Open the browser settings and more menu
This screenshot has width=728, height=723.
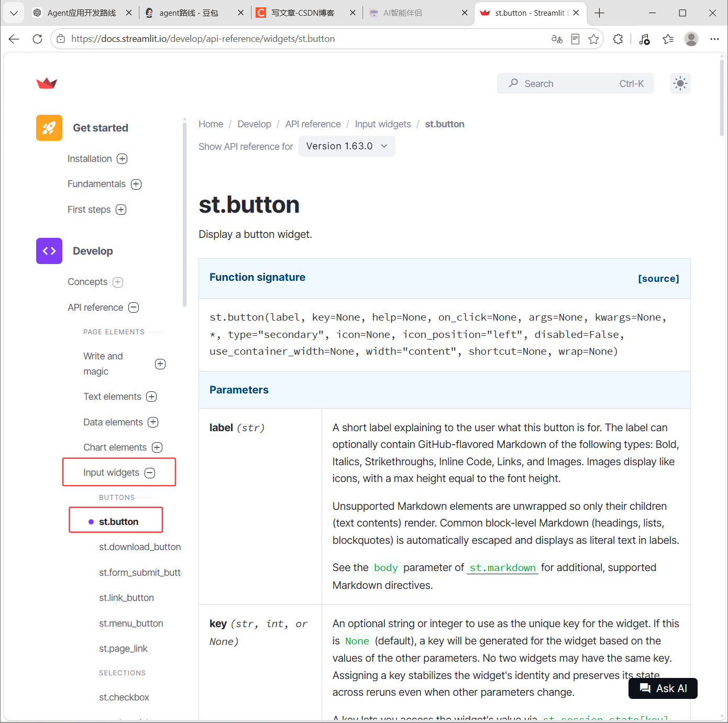714,39
